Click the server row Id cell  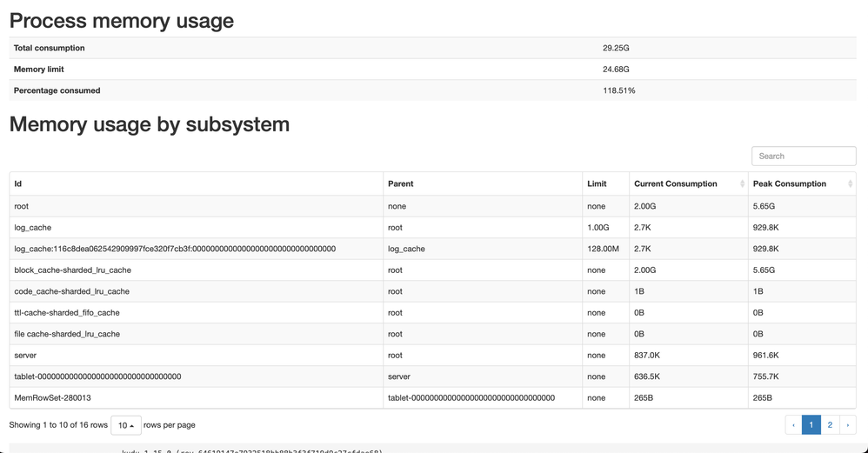click(x=26, y=356)
